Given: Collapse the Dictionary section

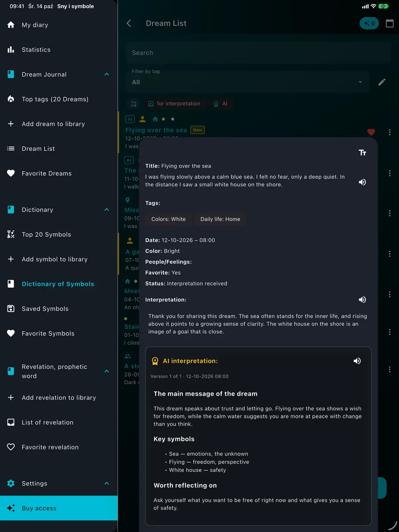Looking at the screenshot, I should [x=107, y=210].
